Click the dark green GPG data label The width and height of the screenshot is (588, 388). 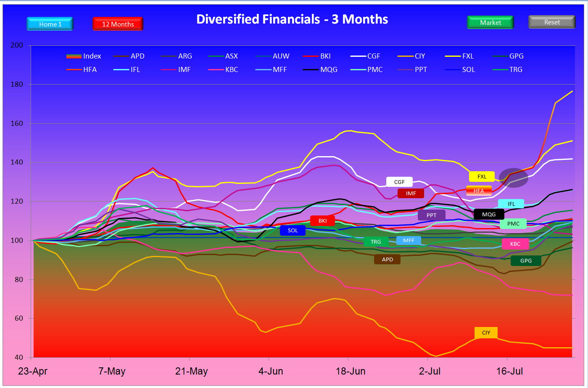[x=526, y=260]
